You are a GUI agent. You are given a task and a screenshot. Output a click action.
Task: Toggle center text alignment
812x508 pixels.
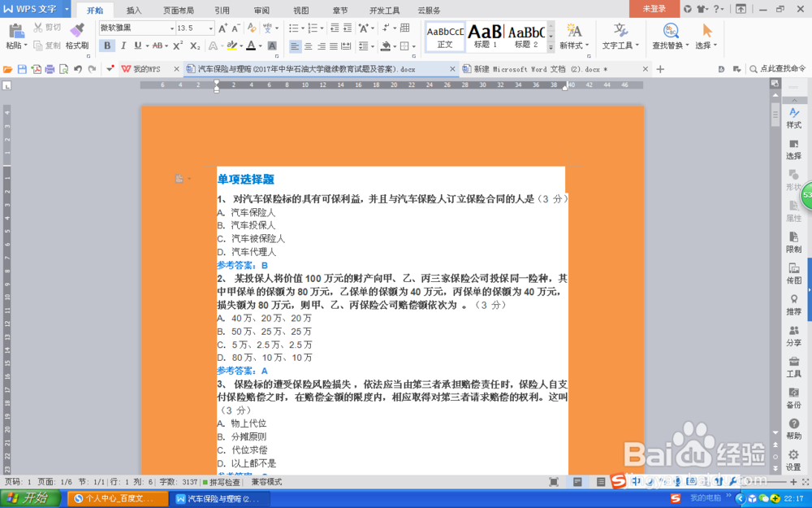point(309,46)
